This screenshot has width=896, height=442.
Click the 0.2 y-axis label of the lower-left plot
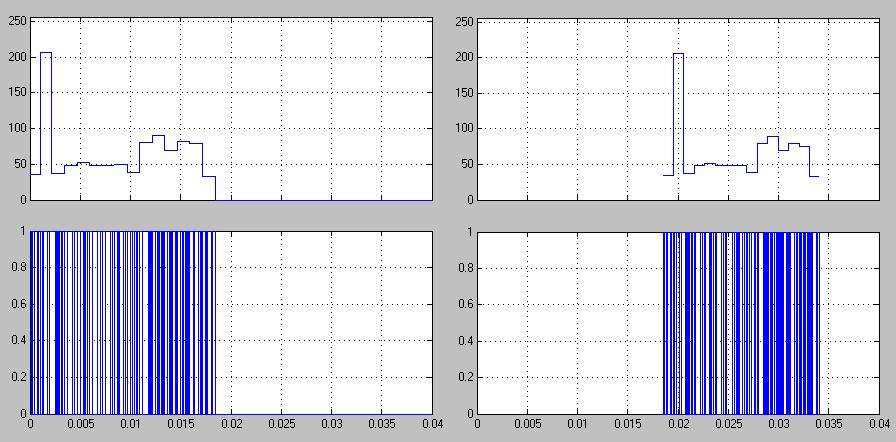pyautogui.click(x=19, y=377)
